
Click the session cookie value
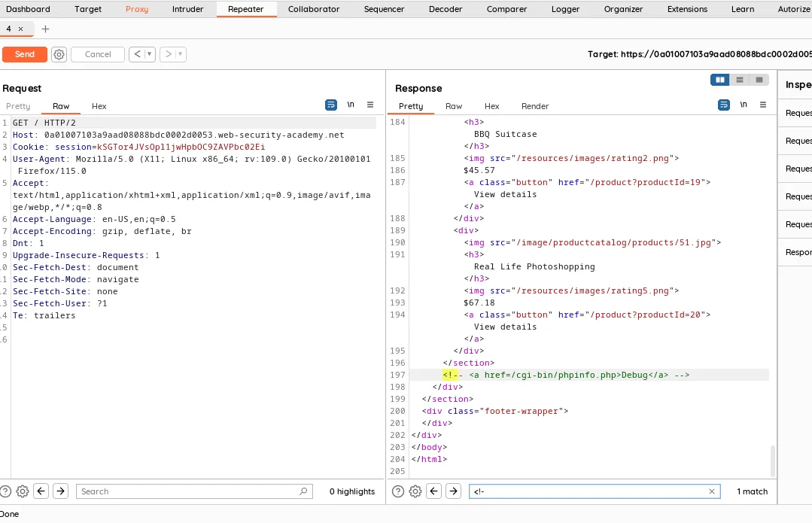[181, 147]
